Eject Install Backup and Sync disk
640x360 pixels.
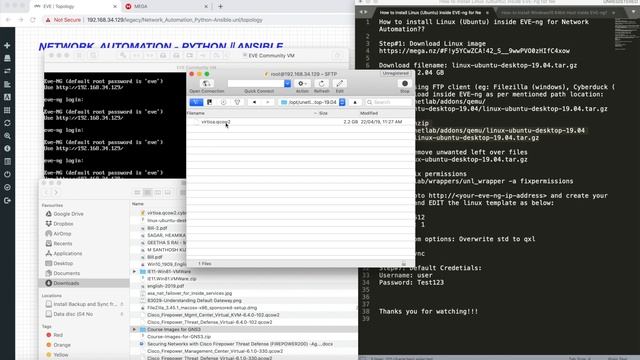click(x=122, y=304)
